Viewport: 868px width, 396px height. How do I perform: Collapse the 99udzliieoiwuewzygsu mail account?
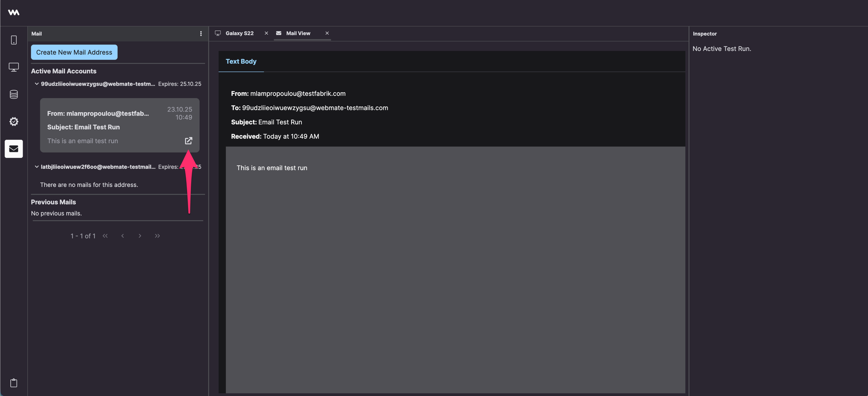[x=37, y=84]
